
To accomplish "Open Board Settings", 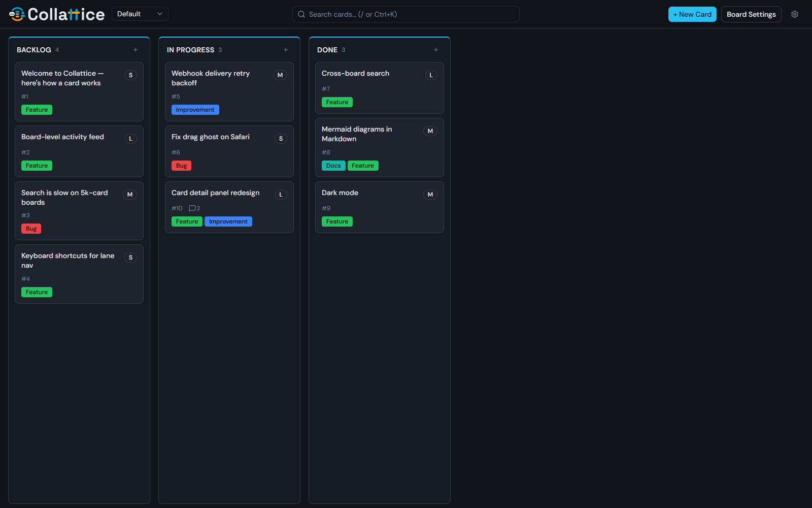I will coord(751,14).
